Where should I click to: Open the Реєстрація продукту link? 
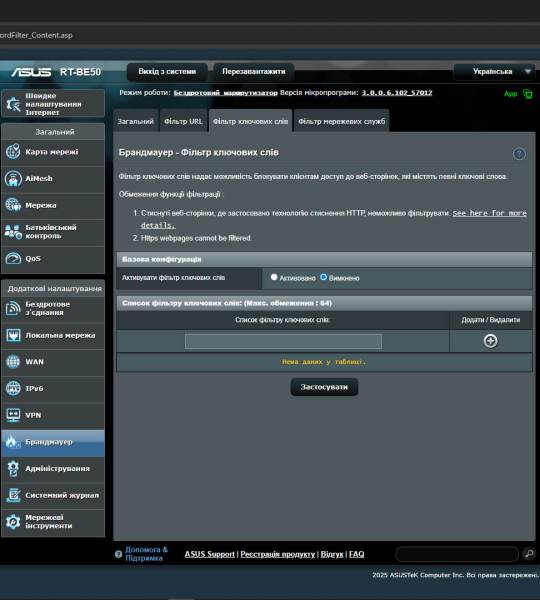(x=277, y=554)
